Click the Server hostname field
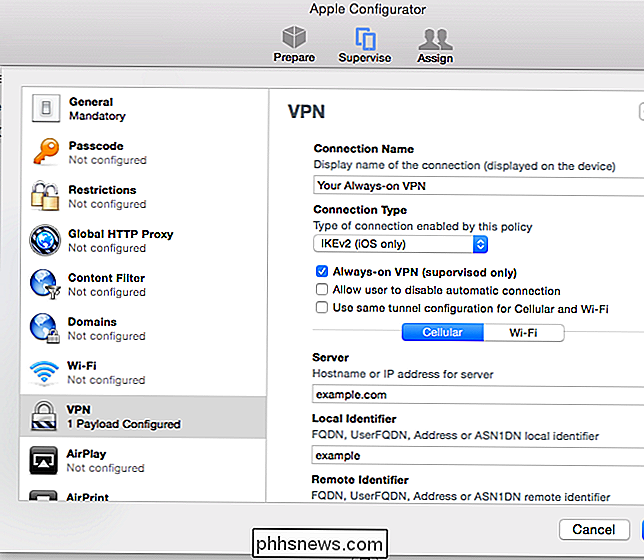Screen dimensions: 644x560 pos(478,394)
